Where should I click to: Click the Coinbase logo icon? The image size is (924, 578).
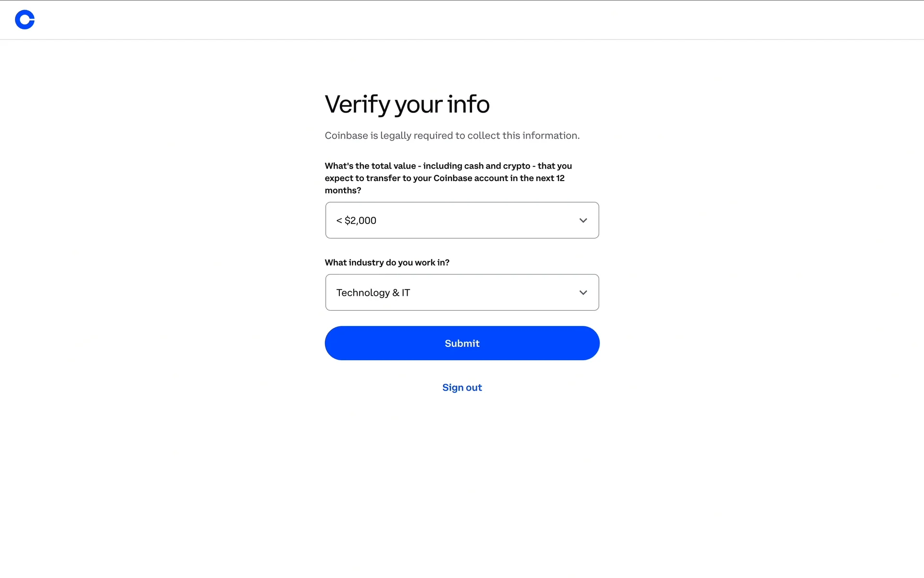pos(25,20)
